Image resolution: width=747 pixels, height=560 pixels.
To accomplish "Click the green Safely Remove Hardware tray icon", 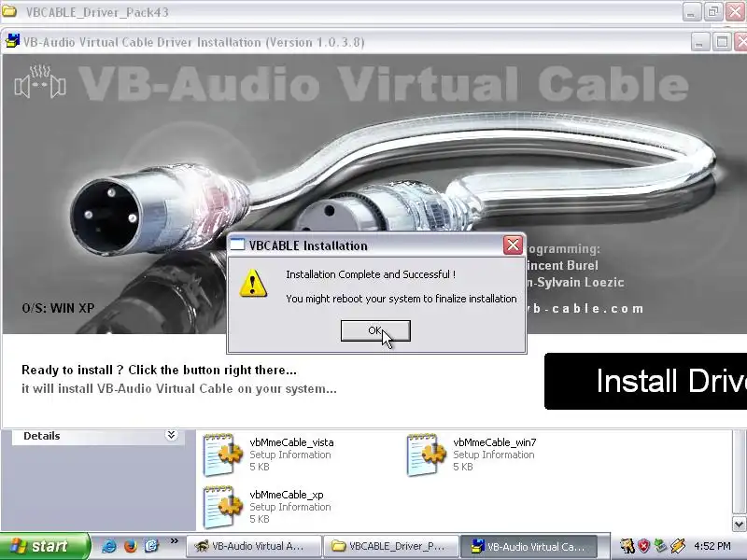I will tap(660, 546).
